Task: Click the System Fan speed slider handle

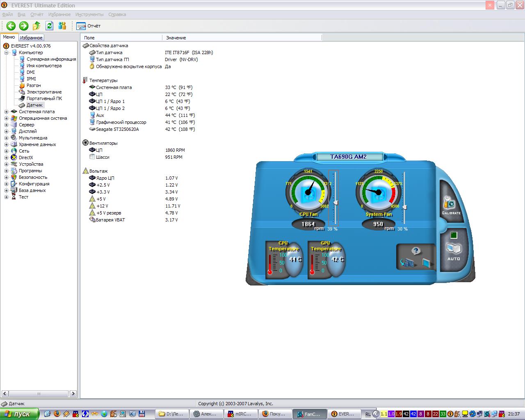Action: point(405,208)
